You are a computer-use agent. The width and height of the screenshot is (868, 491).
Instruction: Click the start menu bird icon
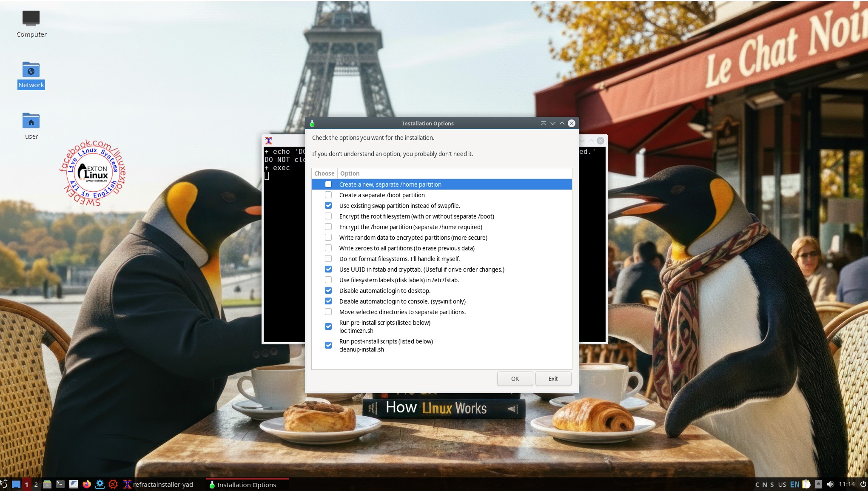[x=4, y=484]
